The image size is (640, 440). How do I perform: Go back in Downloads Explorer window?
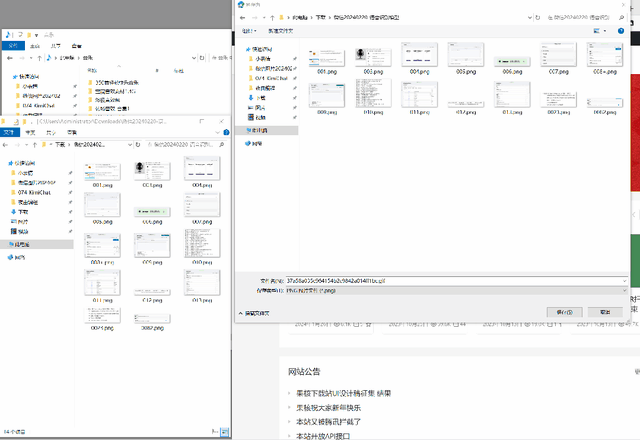(5, 144)
